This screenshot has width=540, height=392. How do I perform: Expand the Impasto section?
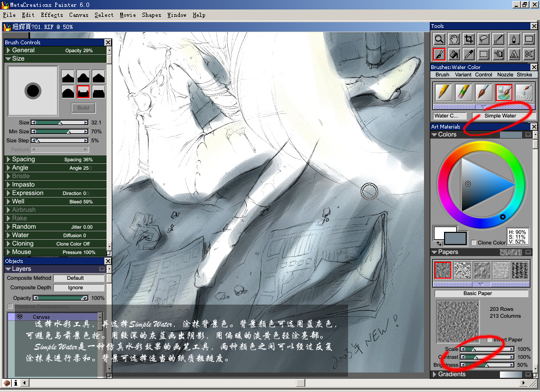tap(8, 185)
